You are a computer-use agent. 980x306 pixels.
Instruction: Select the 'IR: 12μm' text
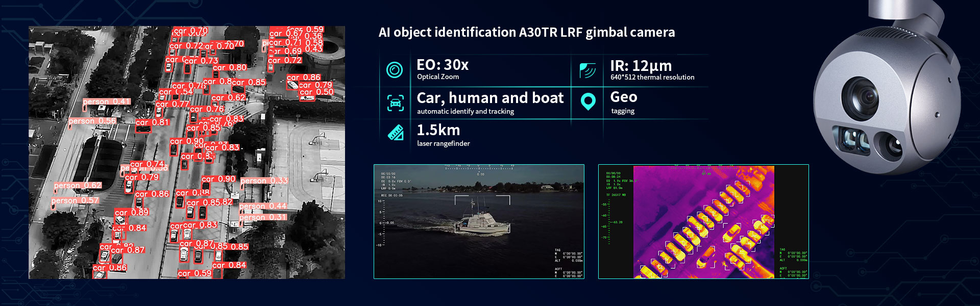click(641, 66)
